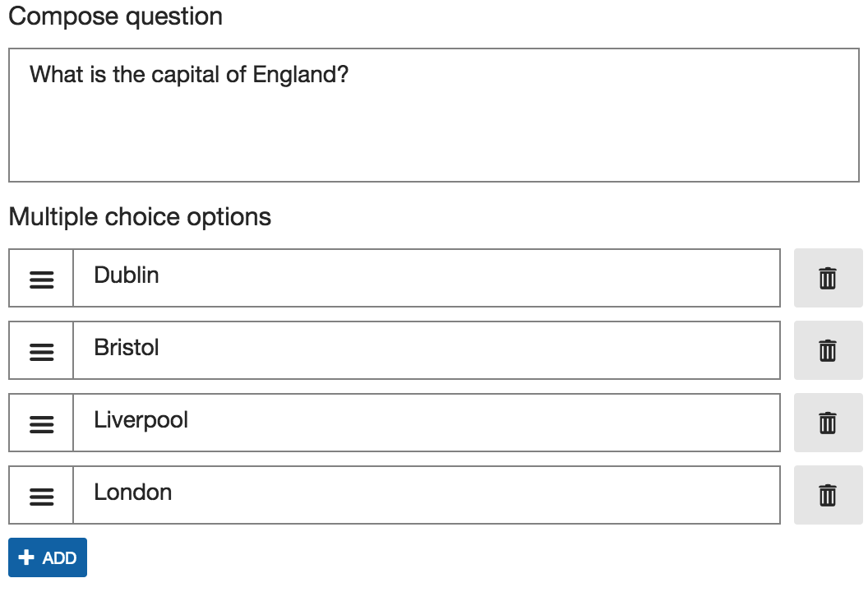Delete the Dublin option with trash icon

coord(828,278)
